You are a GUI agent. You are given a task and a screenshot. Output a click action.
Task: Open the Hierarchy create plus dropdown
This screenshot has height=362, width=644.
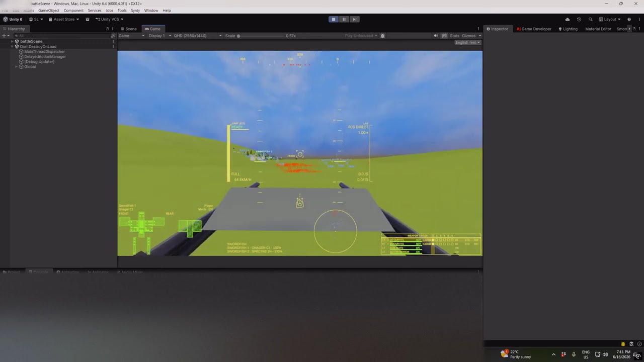pyautogui.click(x=6, y=36)
